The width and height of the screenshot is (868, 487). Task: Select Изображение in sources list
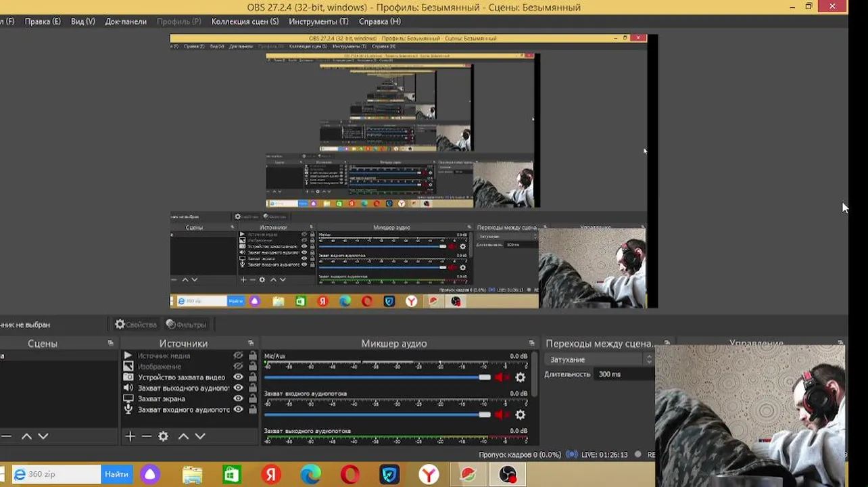(160, 367)
